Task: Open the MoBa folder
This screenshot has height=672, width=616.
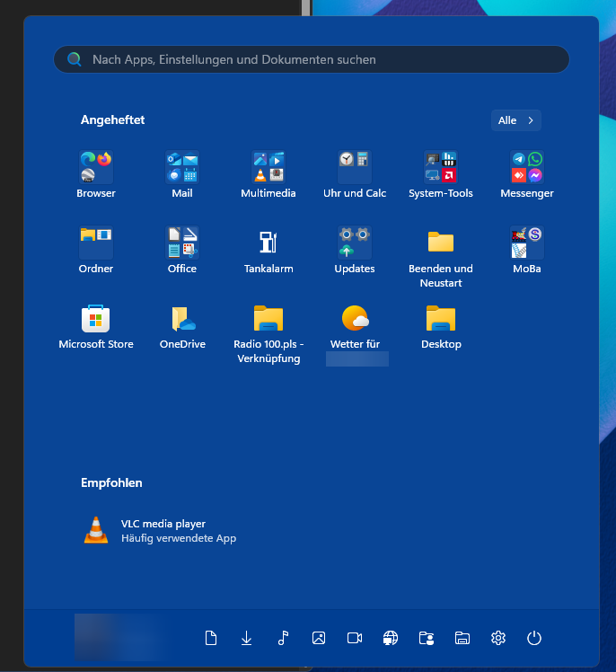Action: click(527, 243)
